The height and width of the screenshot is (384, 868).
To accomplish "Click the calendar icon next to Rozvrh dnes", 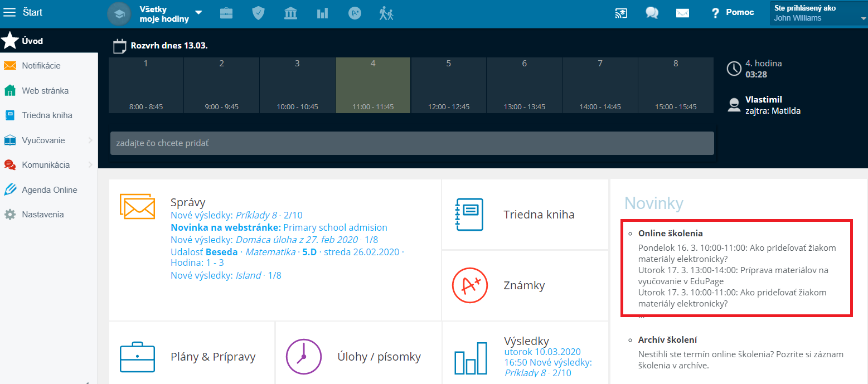I will [x=119, y=46].
